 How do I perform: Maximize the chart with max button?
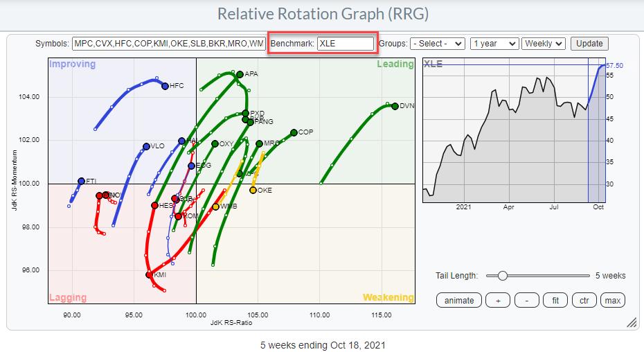613,300
